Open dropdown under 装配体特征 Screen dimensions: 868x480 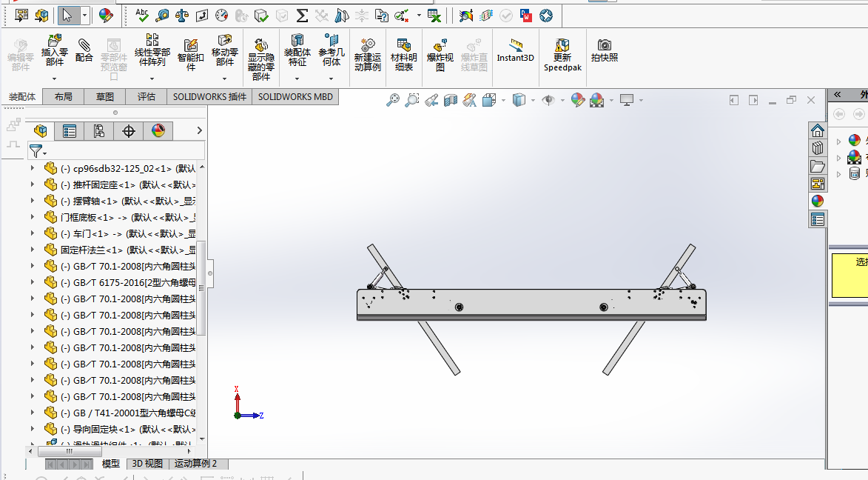[297, 79]
